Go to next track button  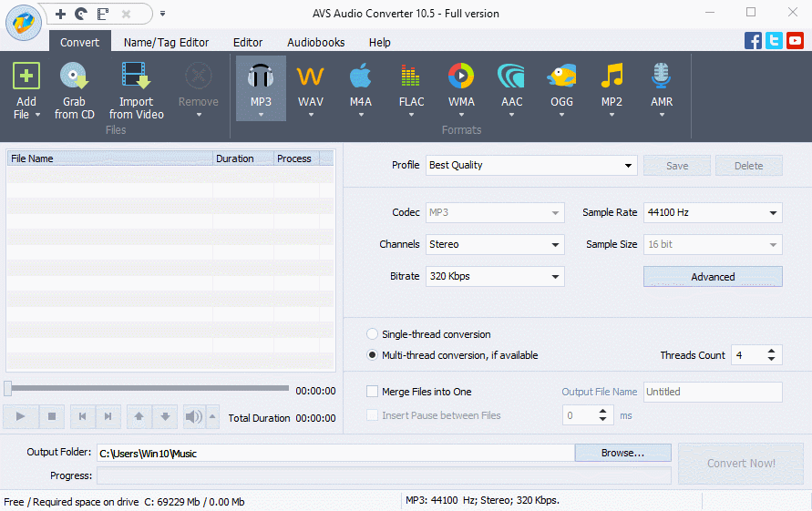click(108, 416)
